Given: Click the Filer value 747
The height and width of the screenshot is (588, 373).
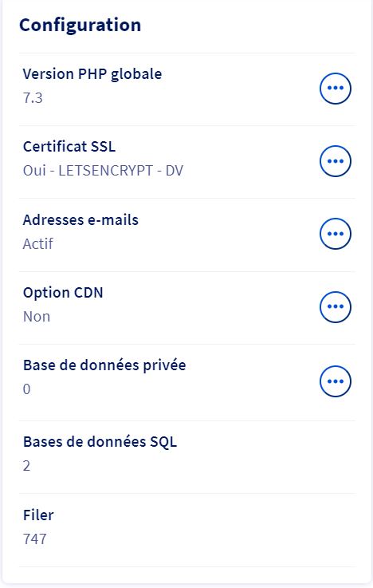Looking at the screenshot, I should tap(35, 539).
